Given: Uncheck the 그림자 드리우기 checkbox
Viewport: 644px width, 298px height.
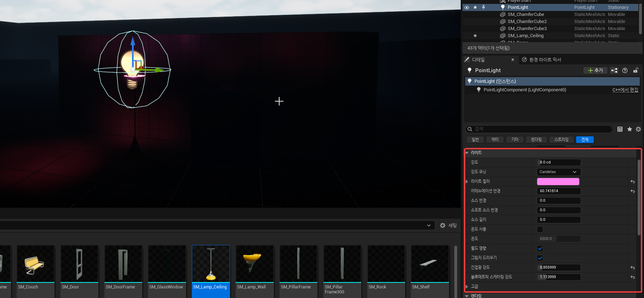Looking at the screenshot, I should pyautogui.click(x=540, y=258).
